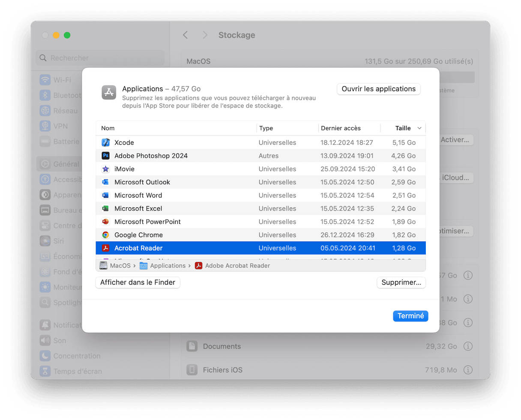Click MacOS in the path bar
Viewport: 521px width, 420px height.
(120, 265)
